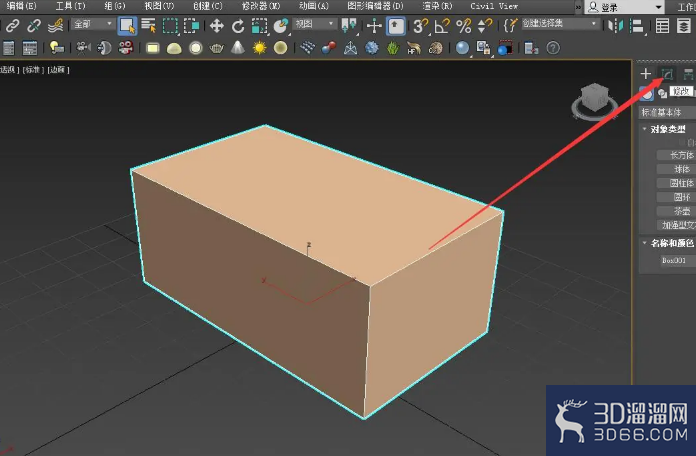The height and width of the screenshot is (456, 696).
Task: Toggle the Layer Explorer icon
Action: [x=684, y=26]
